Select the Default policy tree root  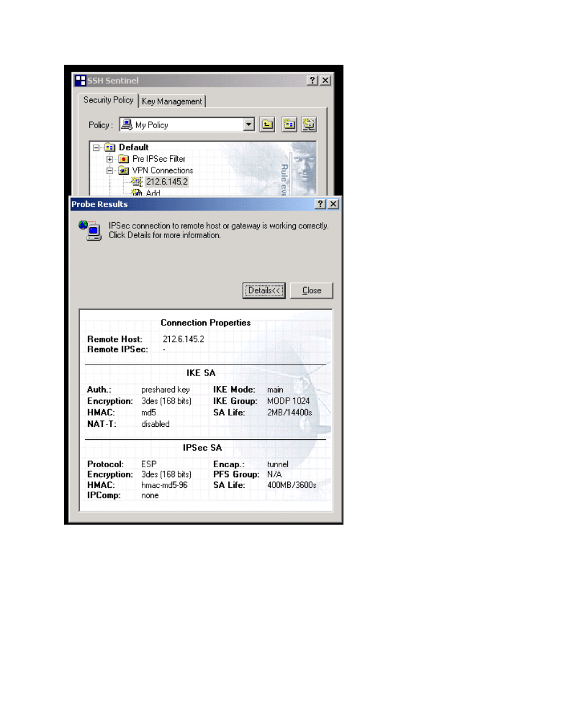click(134, 148)
